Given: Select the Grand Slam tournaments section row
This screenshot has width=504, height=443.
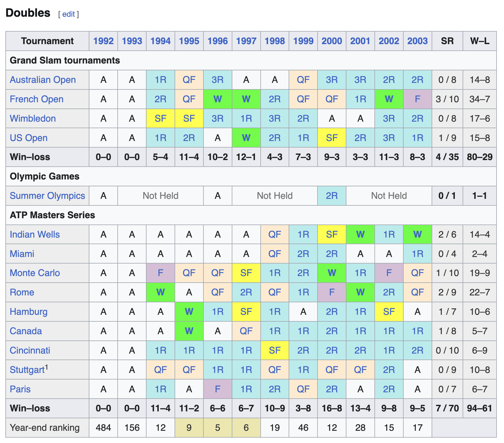Looking at the screenshot, I should [251, 61].
